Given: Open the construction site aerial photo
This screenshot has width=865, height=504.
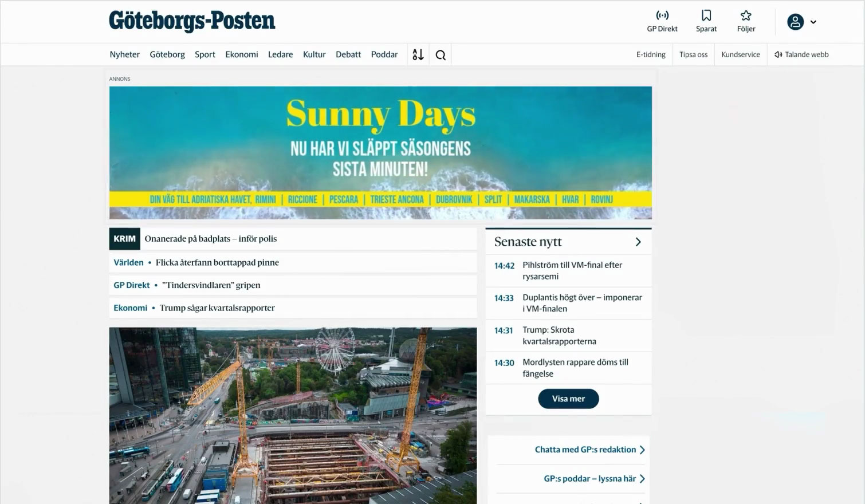Looking at the screenshot, I should tap(293, 415).
